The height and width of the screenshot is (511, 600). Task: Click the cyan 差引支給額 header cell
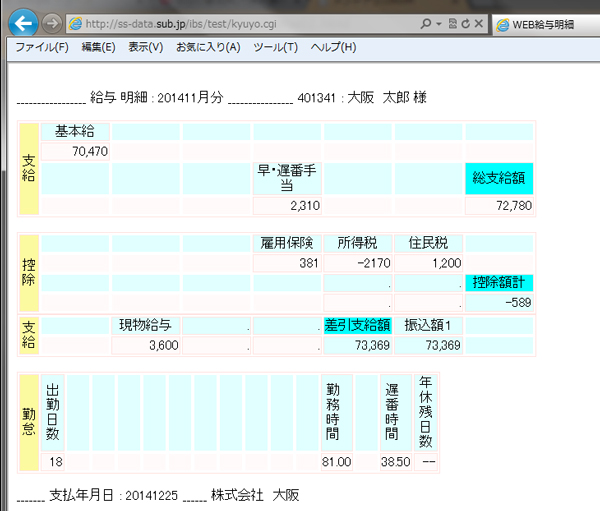[357, 325]
